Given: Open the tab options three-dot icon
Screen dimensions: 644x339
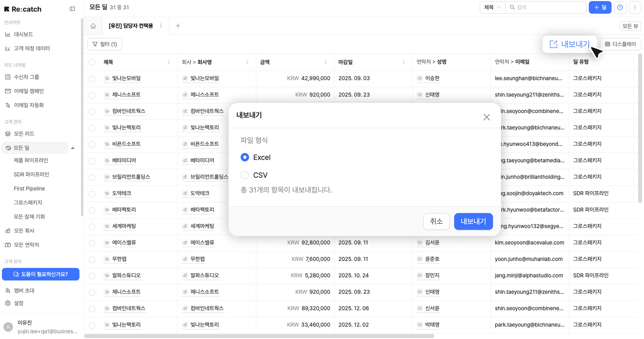Looking at the screenshot, I should [161, 26].
